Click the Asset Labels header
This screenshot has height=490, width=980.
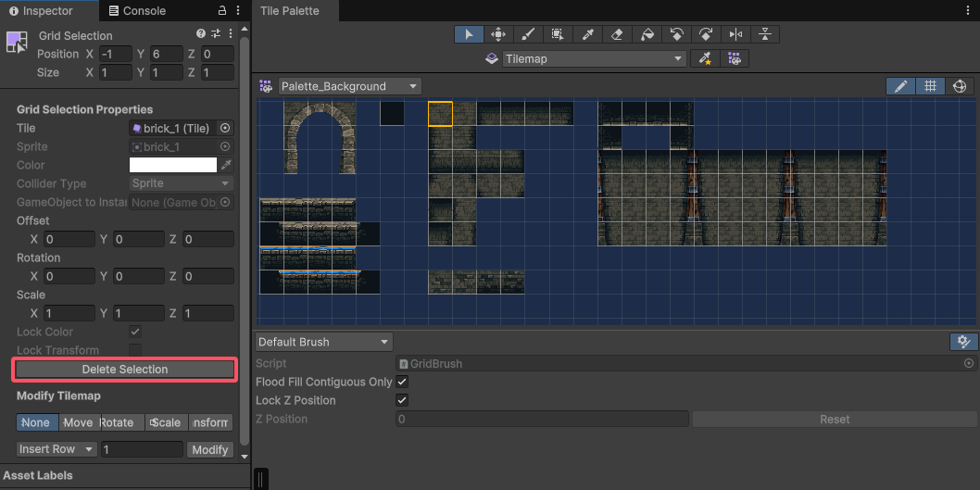click(x=38, y=475)
